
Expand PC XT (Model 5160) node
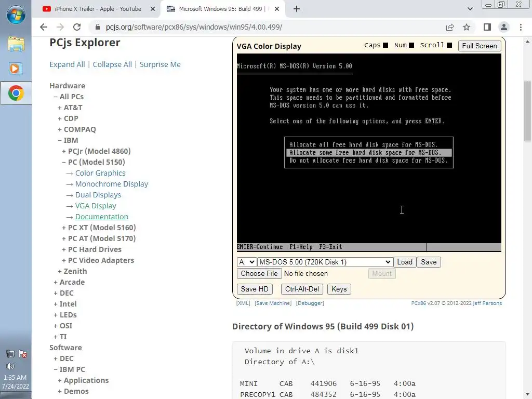[x=99, y=228]
